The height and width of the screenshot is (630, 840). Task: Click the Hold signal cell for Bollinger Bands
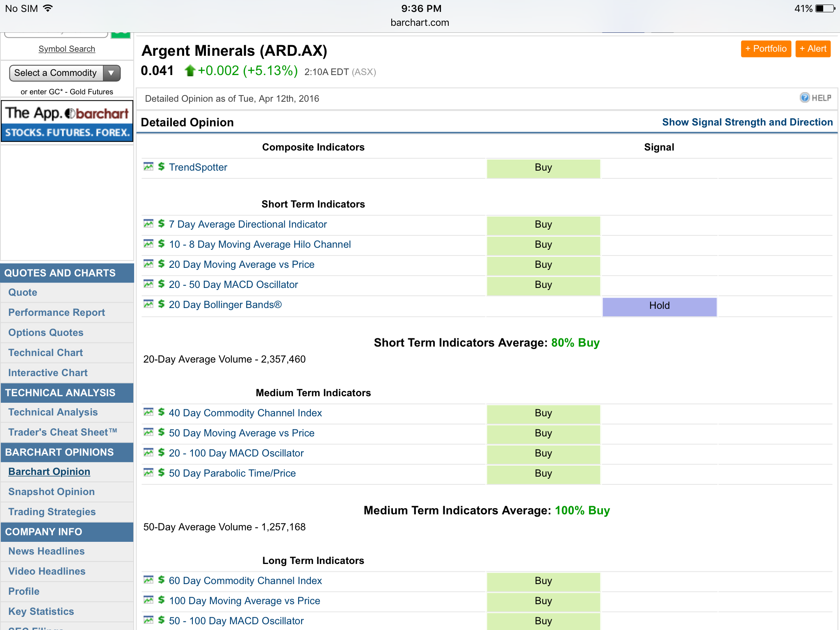point(659,307)
